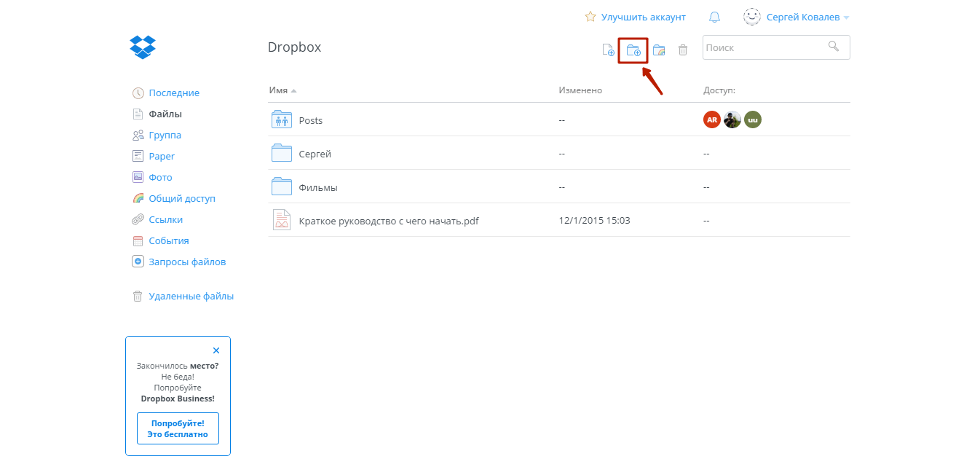Viewport: 980px width, 459px height.
Task: Open the Фильмы folder
Action: click(x=318, y=187)
